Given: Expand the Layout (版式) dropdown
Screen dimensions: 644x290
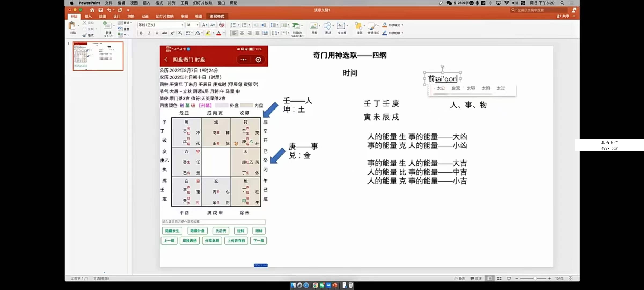Looking at the screenshot, I should 131,23.
